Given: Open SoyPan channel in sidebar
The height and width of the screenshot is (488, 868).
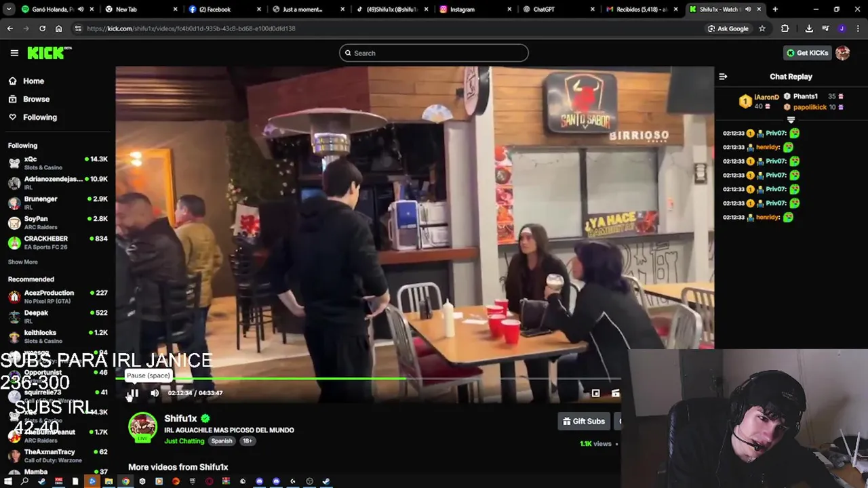Looking at the screenshot, I should coord(58,222).
